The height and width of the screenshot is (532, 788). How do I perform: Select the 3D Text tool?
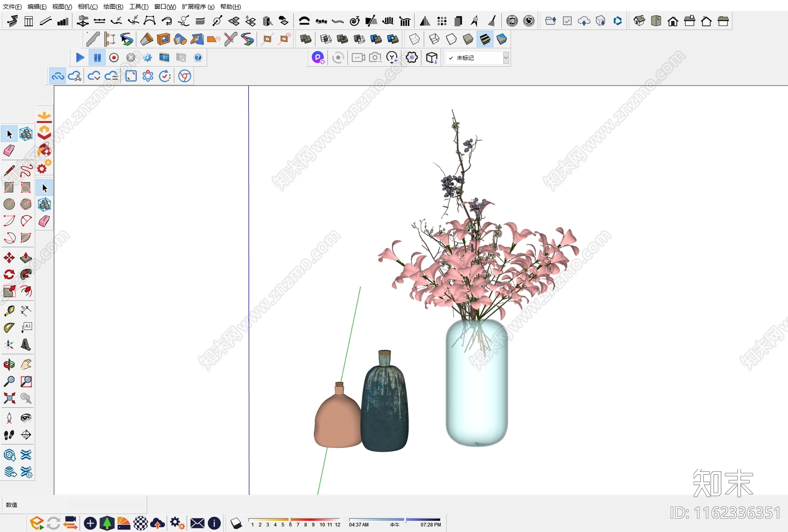26,344
